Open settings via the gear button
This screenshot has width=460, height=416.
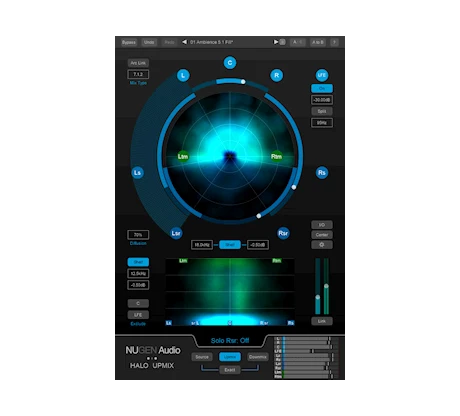coord(322,245)
